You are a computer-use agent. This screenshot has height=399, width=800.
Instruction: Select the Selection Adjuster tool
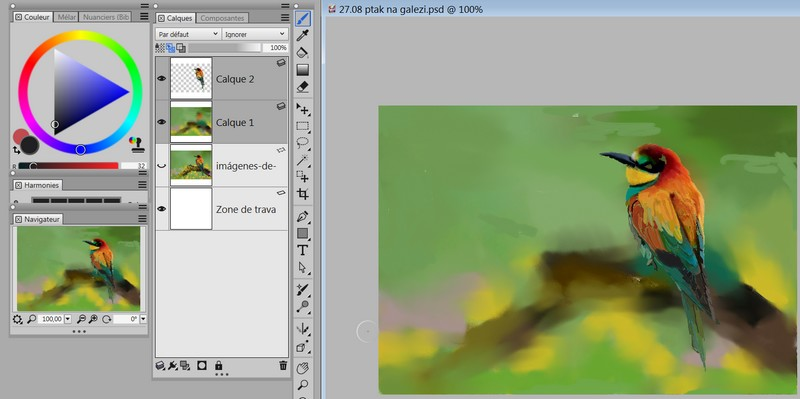[x=303, y=177]
